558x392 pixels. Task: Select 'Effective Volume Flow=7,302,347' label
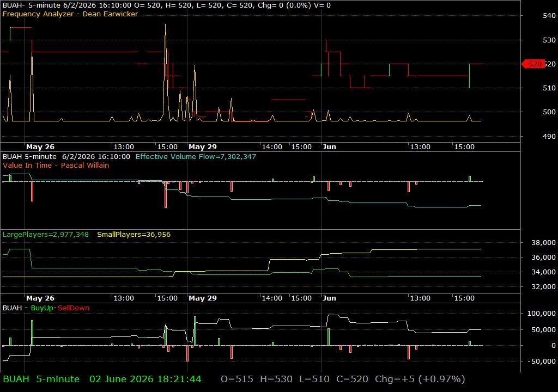[196, 156]
